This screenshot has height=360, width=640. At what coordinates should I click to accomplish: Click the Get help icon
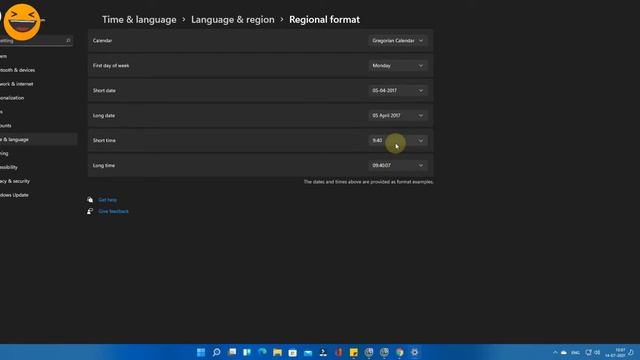coord(90,200)
